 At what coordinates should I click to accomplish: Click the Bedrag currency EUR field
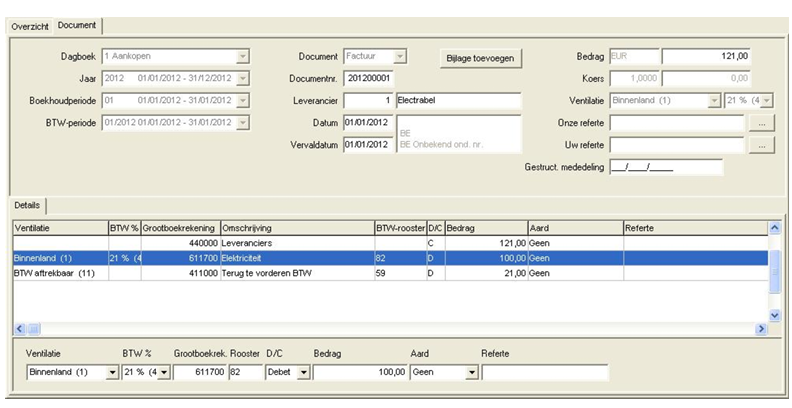(x=634, y=56)
